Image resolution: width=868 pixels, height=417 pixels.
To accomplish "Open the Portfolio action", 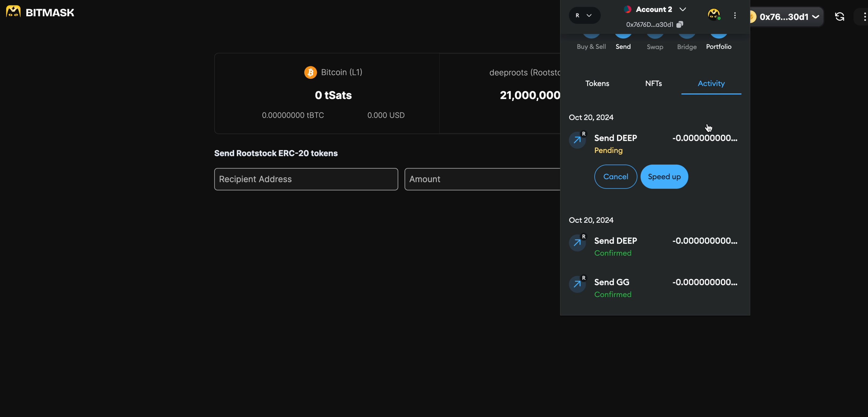I will 719,43.
